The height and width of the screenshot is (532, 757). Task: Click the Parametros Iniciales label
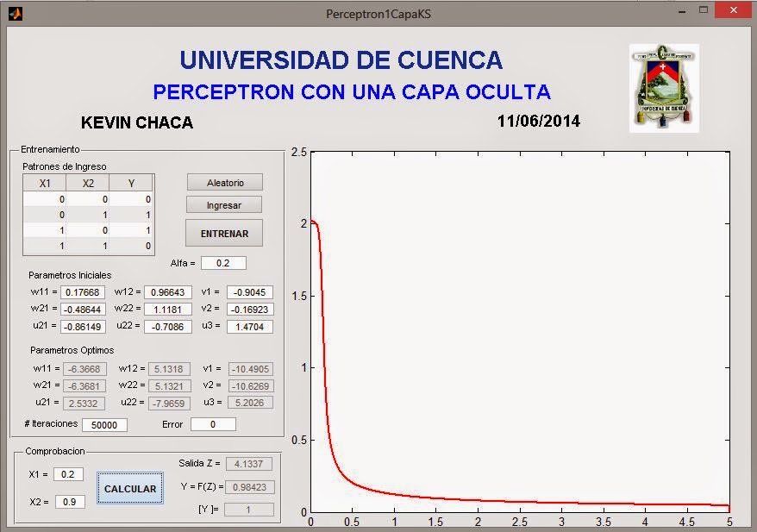(x=70, y=275)
